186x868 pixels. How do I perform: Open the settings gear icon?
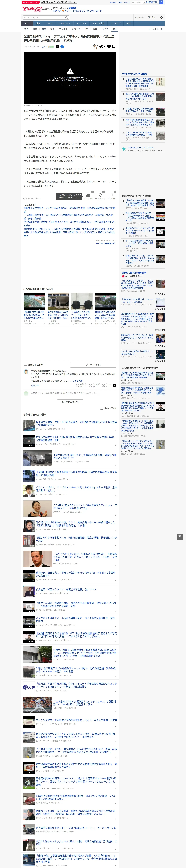point(161,18)
